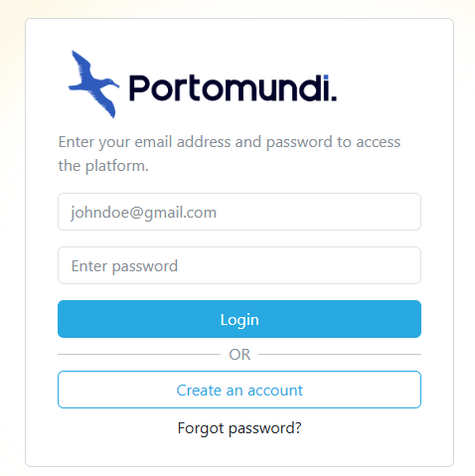Click the divider line right of OR
This screenshot has width=475, height=476.
(340, 354)
